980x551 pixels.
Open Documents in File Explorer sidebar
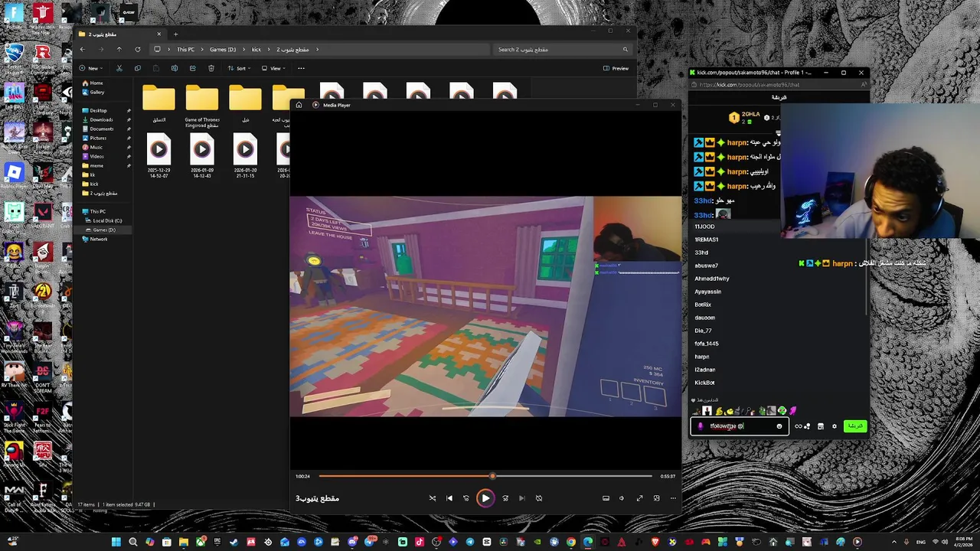pos(102,129)
